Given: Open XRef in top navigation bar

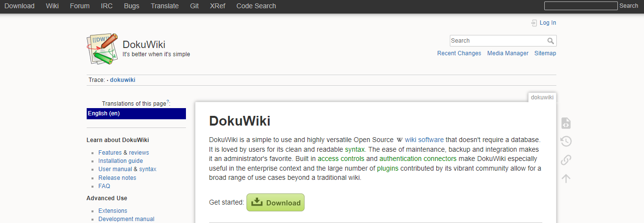Looking at the screenshot, I should (x=217, y=6).
